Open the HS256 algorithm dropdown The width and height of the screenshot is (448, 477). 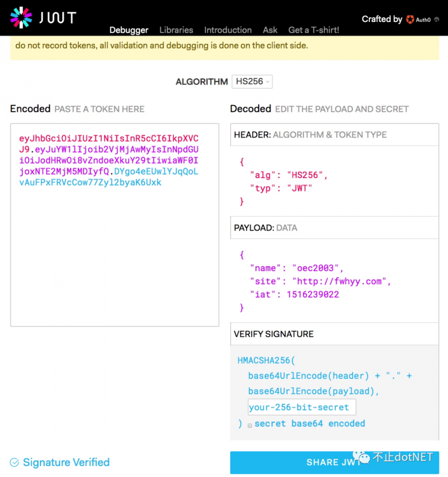tap(252, 82)
